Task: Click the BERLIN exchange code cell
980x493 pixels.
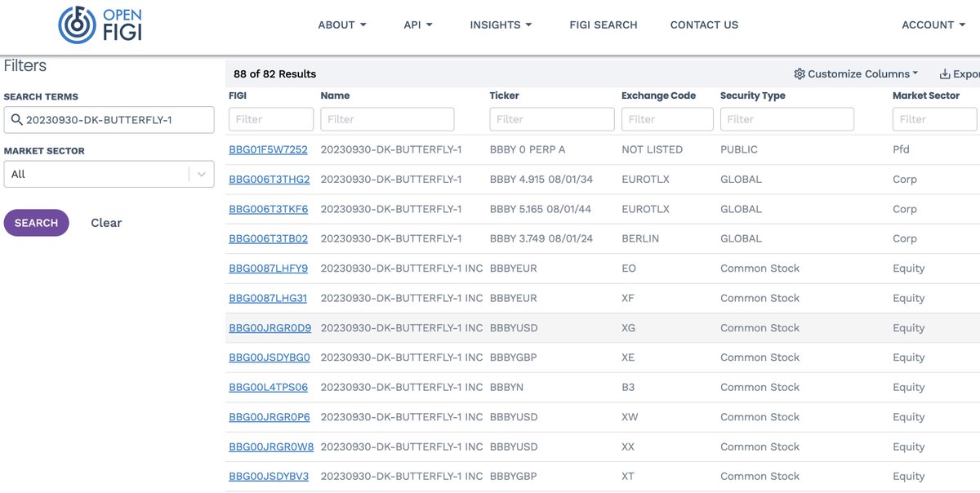Action: pos(640,238)
